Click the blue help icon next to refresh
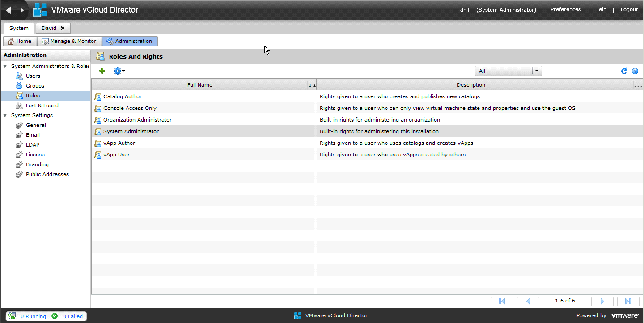 click(x=635, y=71)
